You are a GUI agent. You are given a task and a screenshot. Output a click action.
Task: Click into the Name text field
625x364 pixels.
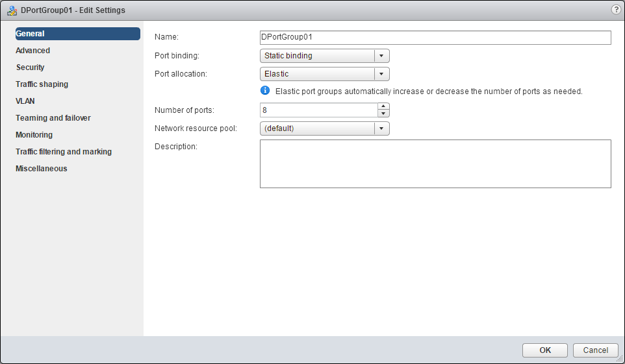[435, 38]
